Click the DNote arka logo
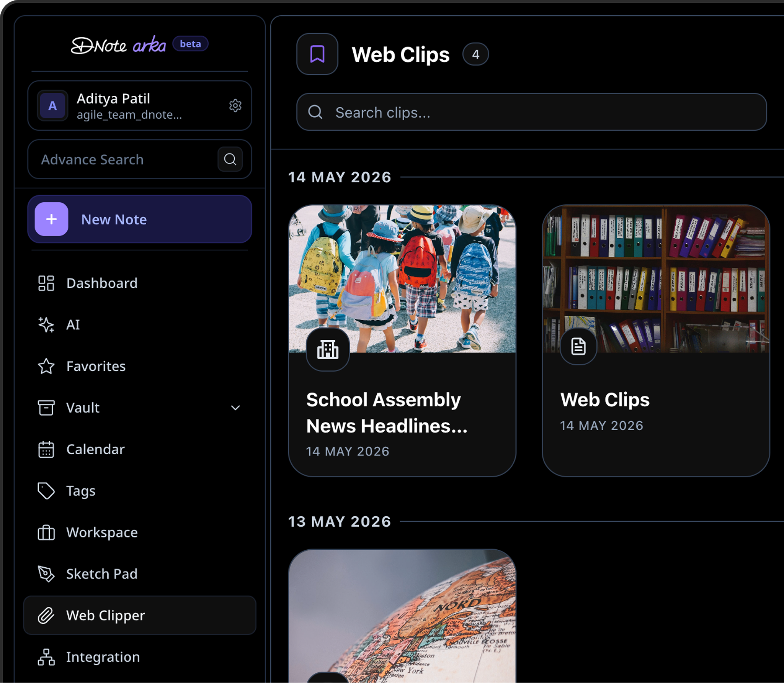 click(119, 45)
